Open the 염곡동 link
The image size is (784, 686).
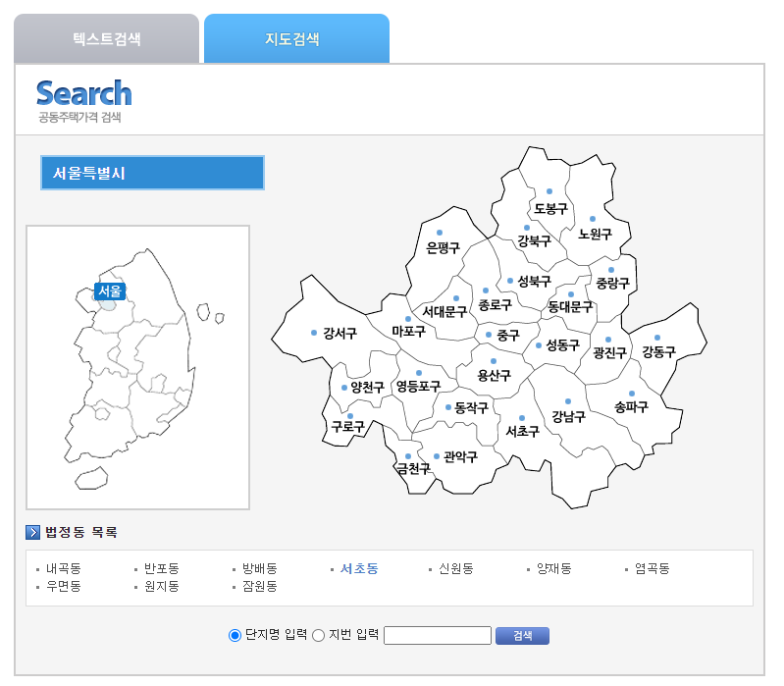coord(652,568)
